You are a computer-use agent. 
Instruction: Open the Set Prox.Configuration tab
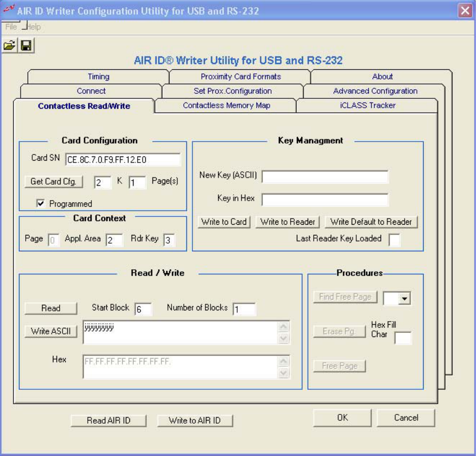point(233,91)
